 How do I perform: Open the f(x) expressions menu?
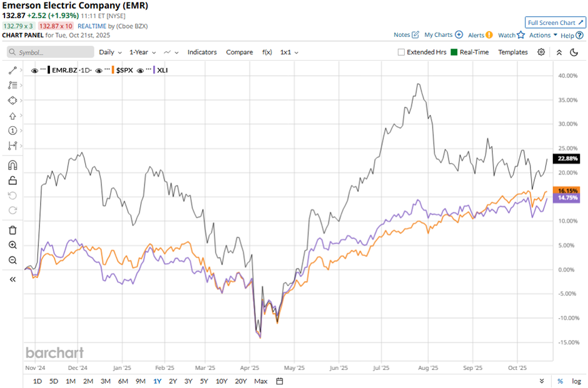(267, 52)
